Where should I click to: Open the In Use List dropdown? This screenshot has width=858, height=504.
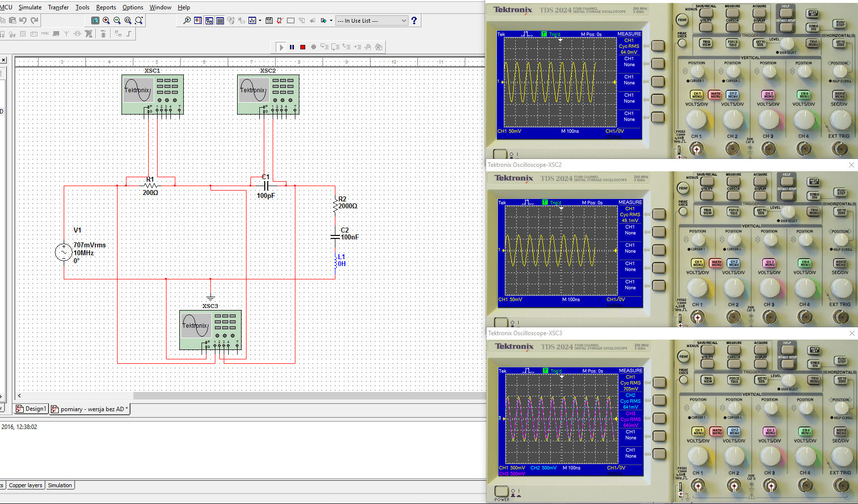tap(371, 21)
